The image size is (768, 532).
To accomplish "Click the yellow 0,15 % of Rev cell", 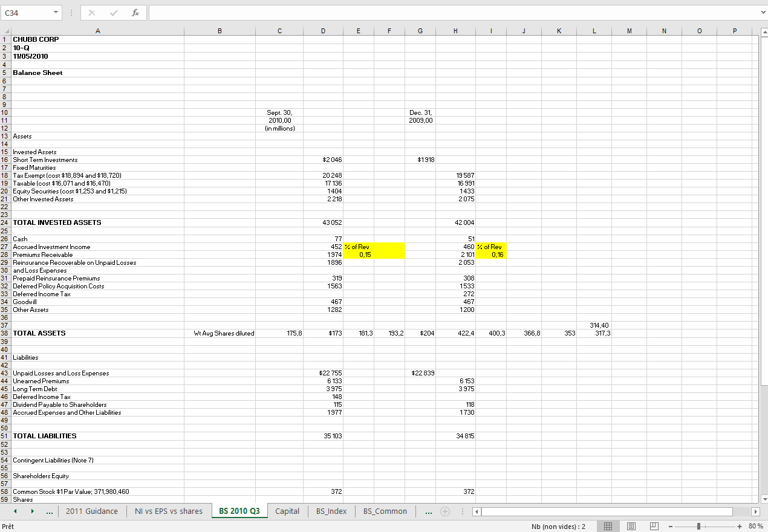I will pyautogui.click(x=359, y=255).
